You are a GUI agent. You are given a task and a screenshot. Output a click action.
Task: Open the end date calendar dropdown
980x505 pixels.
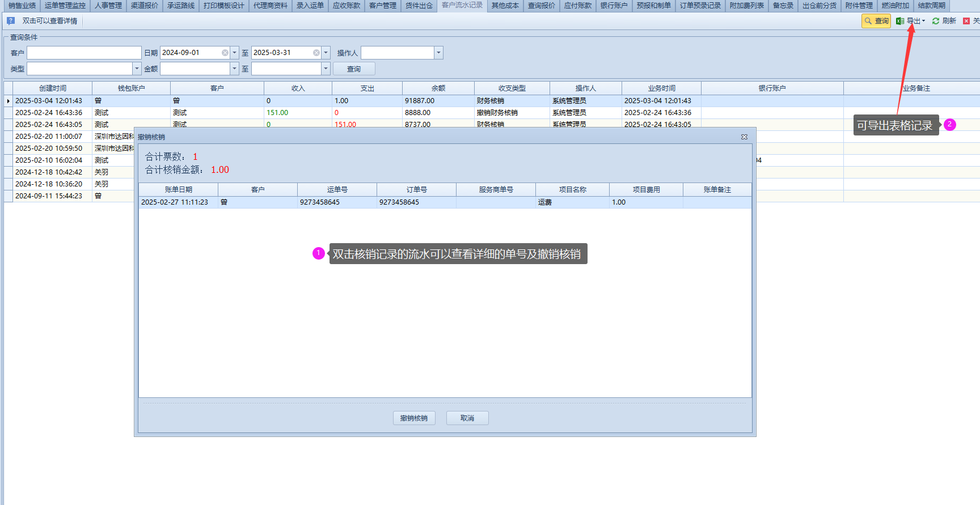point(326,53)
